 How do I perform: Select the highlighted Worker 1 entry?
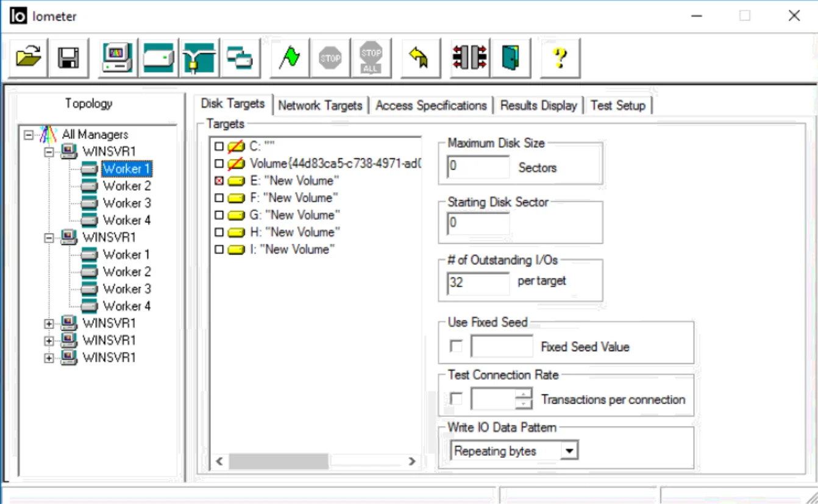(126, 169)
